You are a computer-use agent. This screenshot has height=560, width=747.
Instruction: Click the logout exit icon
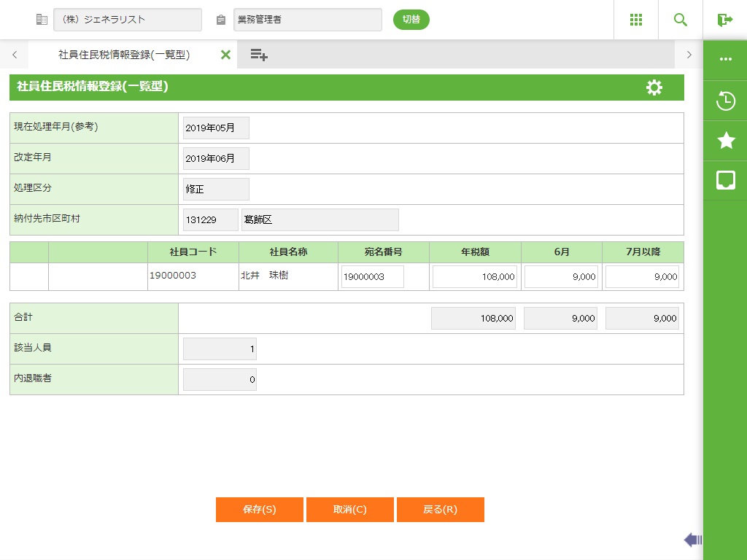click(724, 20)
